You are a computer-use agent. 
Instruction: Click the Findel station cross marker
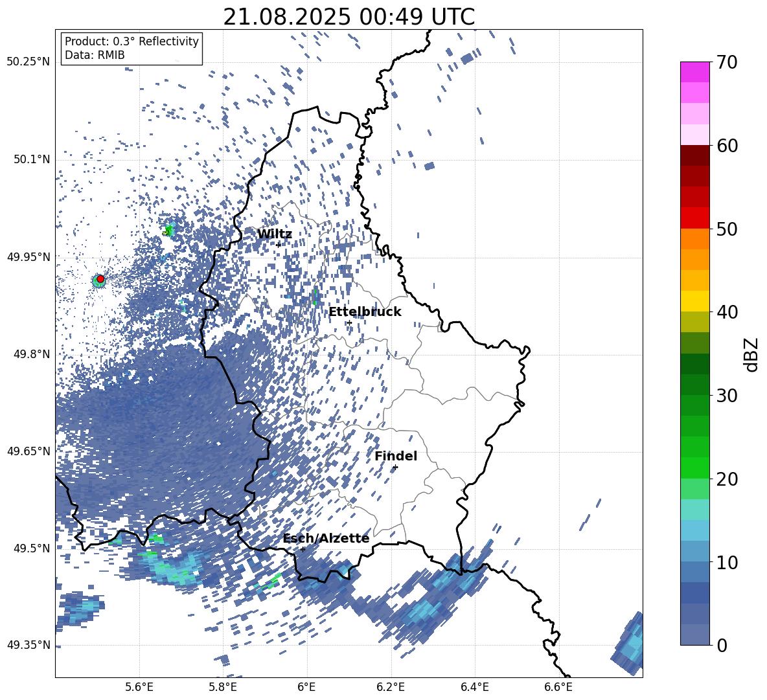click(395, 468)
